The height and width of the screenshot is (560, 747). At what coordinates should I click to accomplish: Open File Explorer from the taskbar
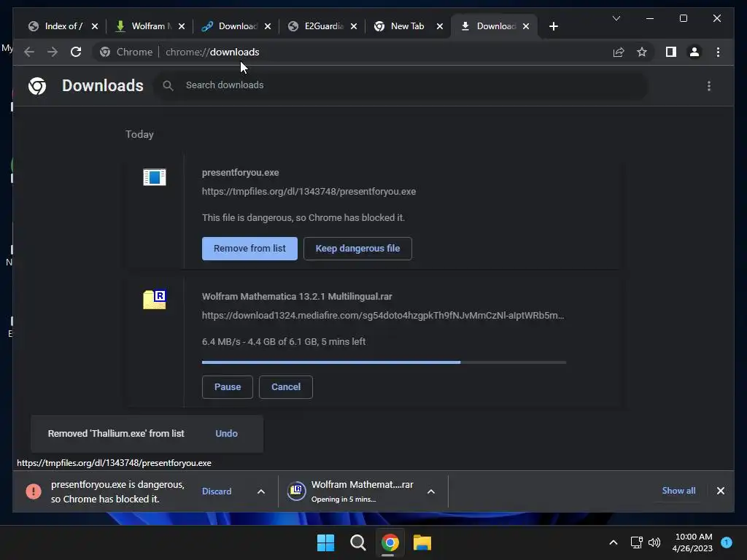pyautogui.click(x=422, y=542)
